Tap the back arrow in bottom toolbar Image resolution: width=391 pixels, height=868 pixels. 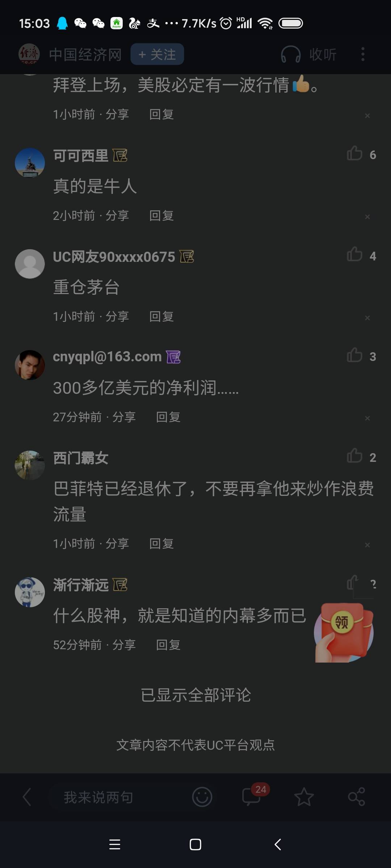coord(27,797)
